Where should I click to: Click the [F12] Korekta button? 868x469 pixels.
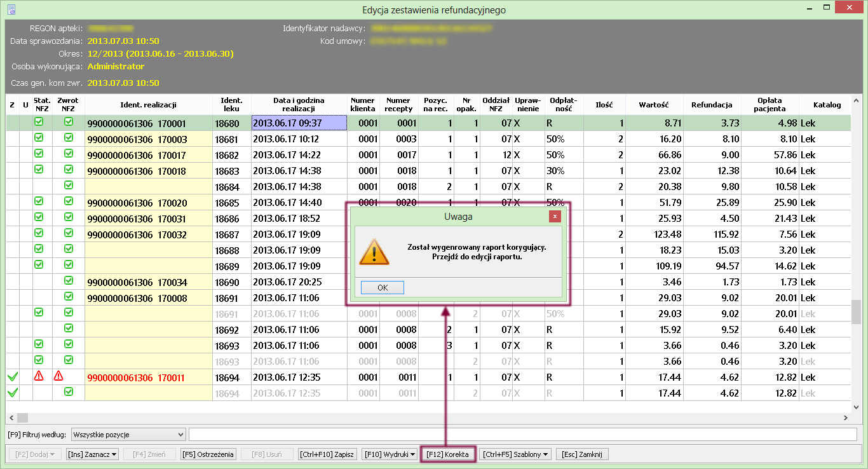448,454
